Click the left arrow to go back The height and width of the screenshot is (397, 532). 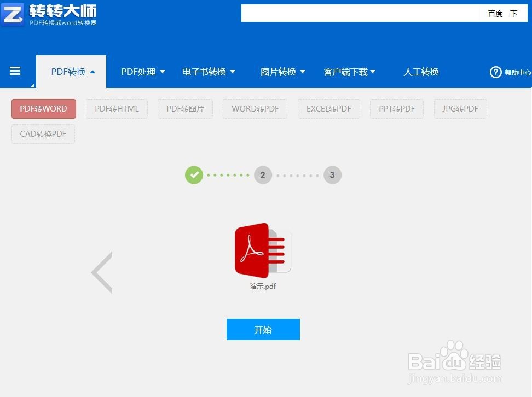pyautogui.click(x=102, y=272)
